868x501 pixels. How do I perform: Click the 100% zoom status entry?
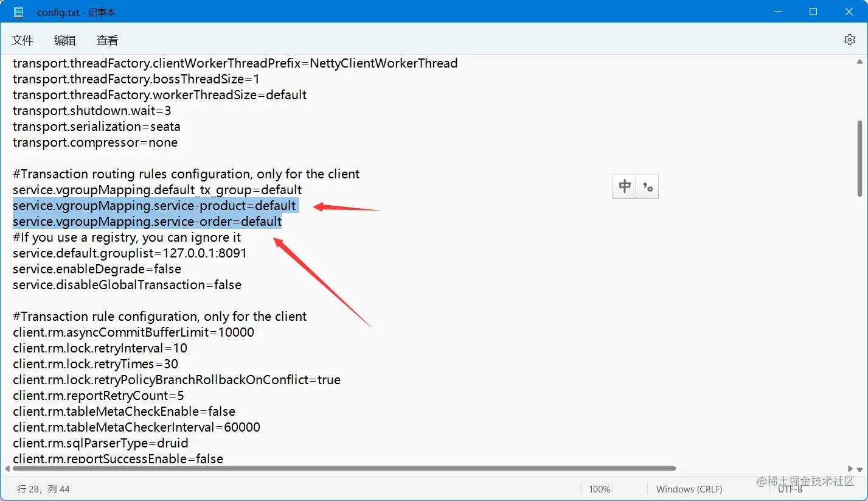point(600,489)
